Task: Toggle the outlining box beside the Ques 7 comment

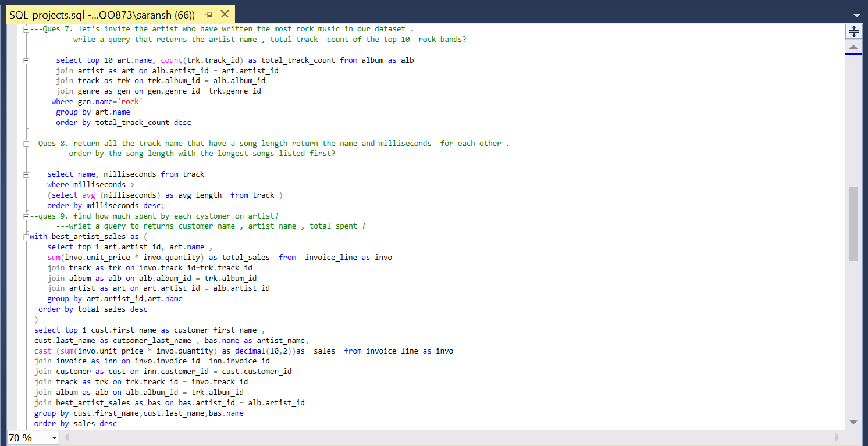Action: [x=26, y=28]
